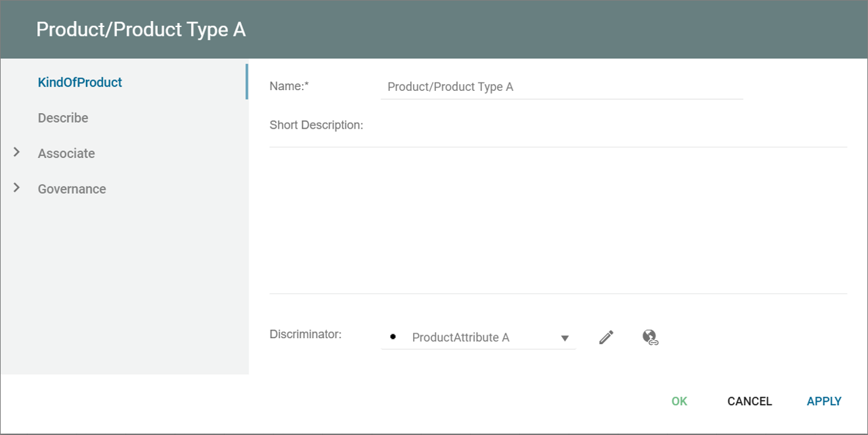Image resolution: width=868 pixels, height=435 pixels.
Task: Switch to the KindOfProduct tab
Action: pos(80,83)
